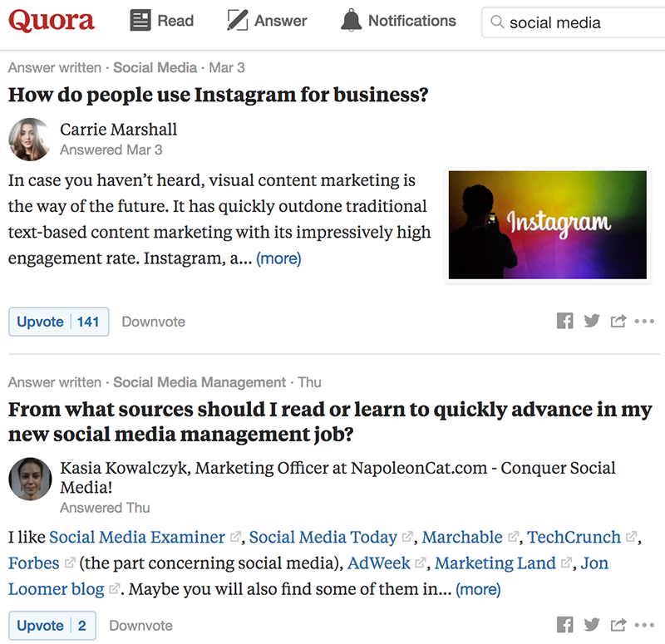
Task: Open more options on Instagram answer
Action: (644, 322)
